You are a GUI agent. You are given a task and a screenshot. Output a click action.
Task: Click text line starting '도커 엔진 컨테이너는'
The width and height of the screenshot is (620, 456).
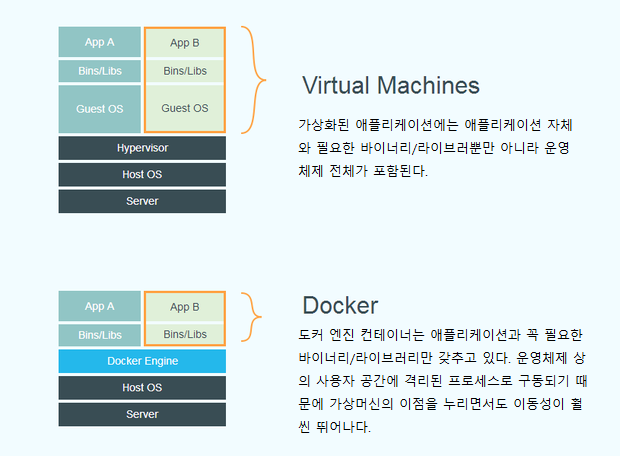tap(440, 335)
